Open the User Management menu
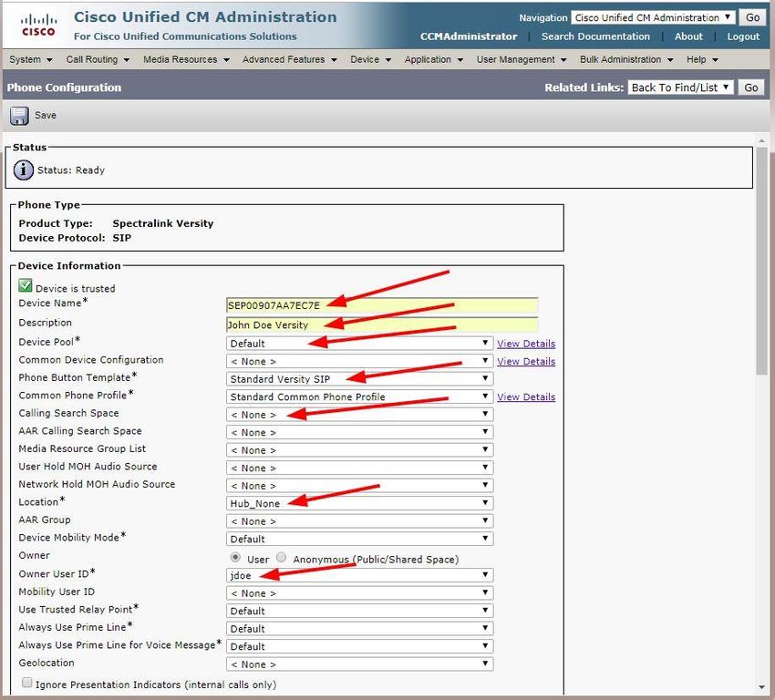The height and width of the screenshot is (700, 775). tap(521, 59)
